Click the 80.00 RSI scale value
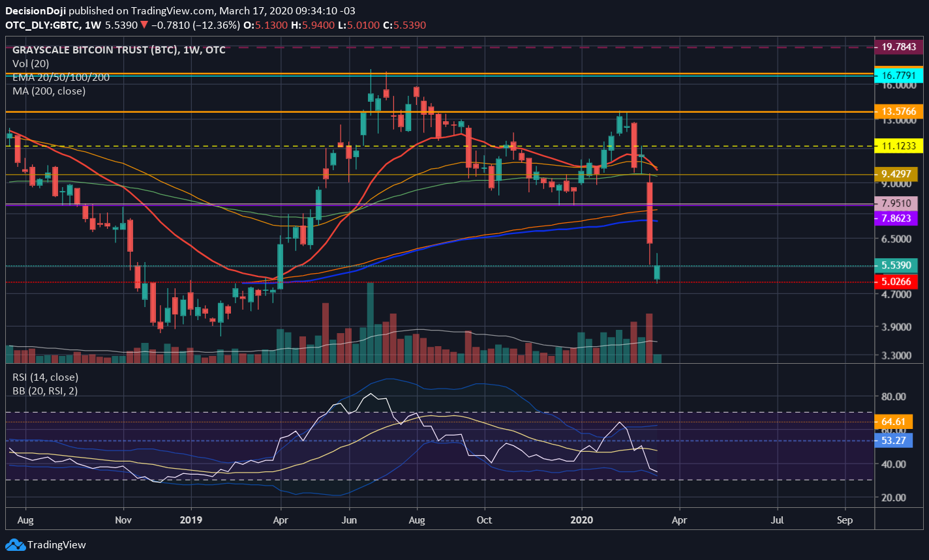Image resolution: width=929 pixels, height=560 pixels. 893,396
